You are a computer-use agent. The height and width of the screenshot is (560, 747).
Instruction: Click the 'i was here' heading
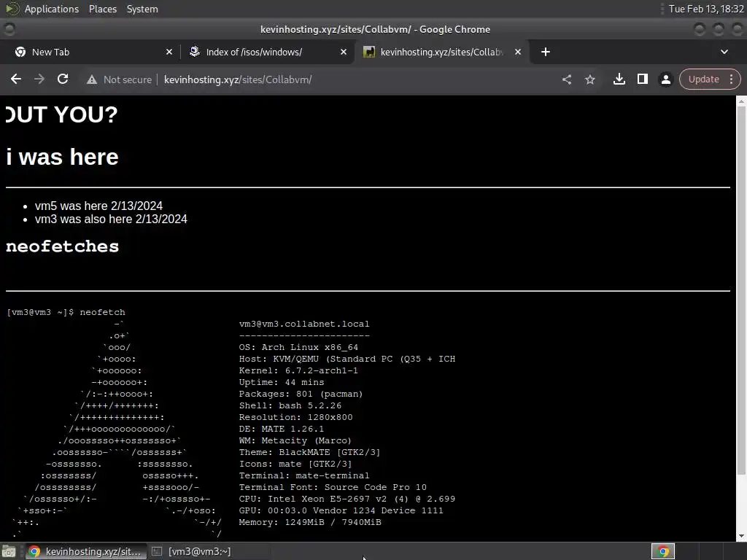[x=63, y=157]
